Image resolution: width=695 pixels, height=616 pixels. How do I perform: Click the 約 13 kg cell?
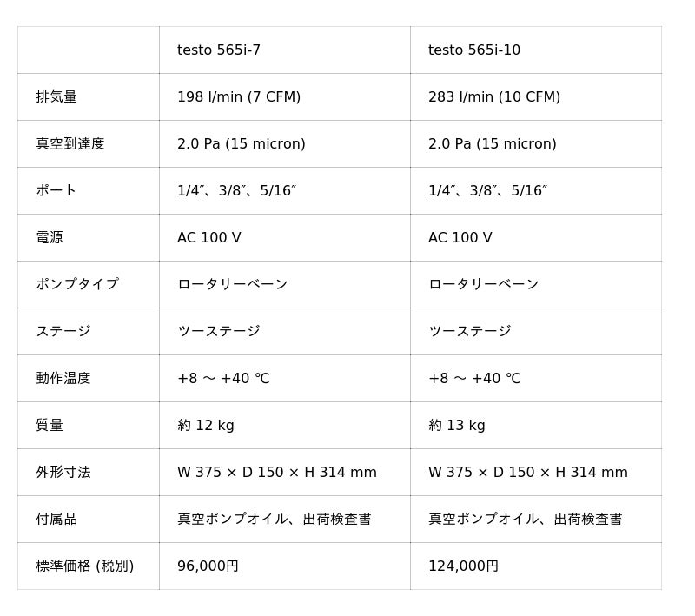(457, 426)
